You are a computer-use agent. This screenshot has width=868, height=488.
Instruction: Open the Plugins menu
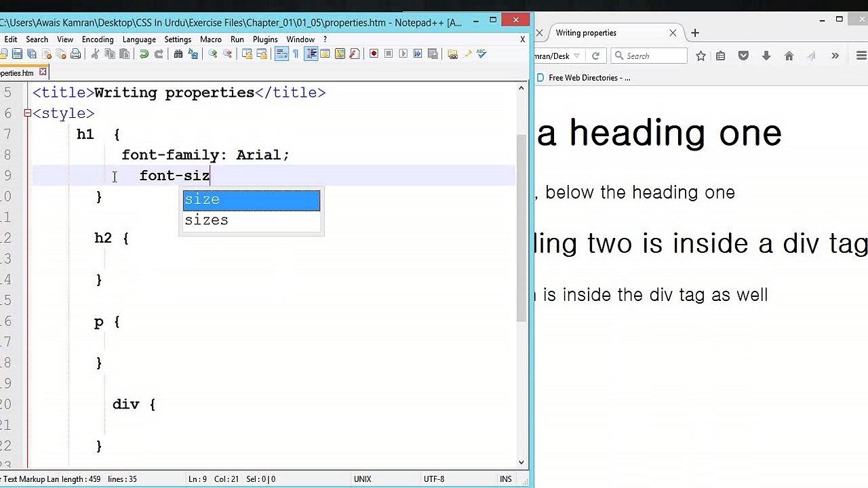265,39
